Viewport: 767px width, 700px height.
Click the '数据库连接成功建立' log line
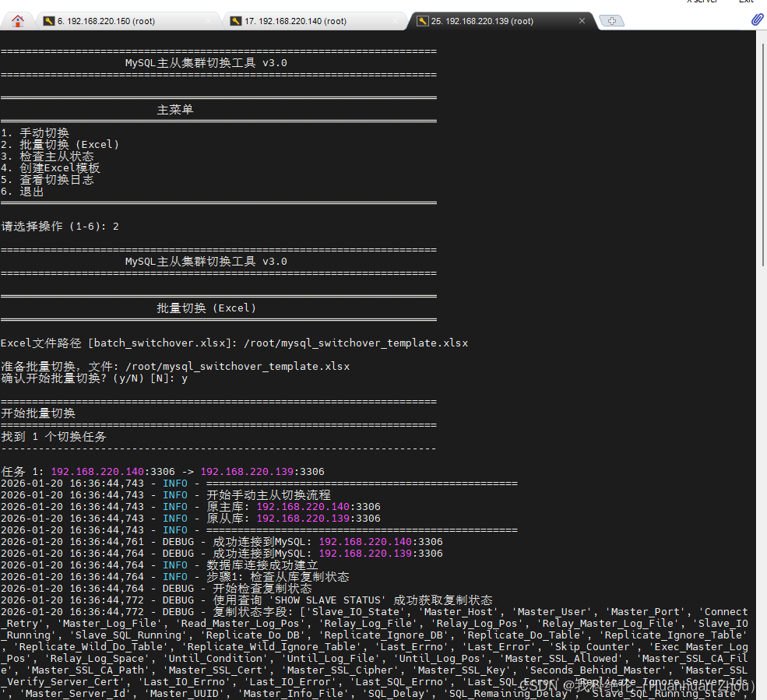tap(160, 565)
